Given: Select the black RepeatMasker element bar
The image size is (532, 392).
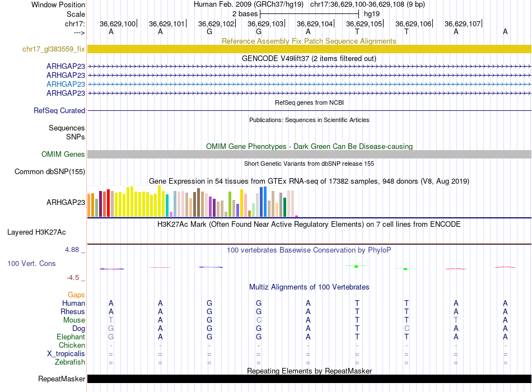Looking at the screenshot, I should coord(309,379).
